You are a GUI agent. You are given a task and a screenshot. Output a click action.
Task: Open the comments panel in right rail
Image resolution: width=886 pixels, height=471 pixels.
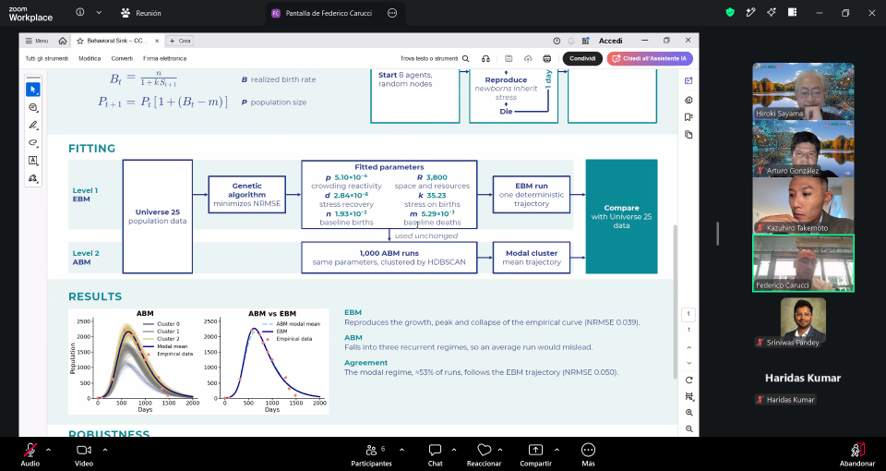click(688, 100)
